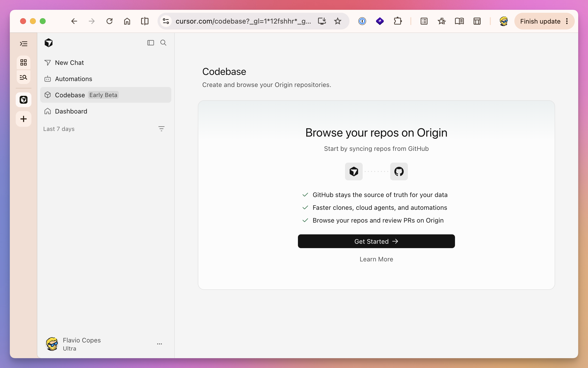Screen dimensions: 588x368
Task: Click the Early Beta badge
Action: [x=103, y=95]
